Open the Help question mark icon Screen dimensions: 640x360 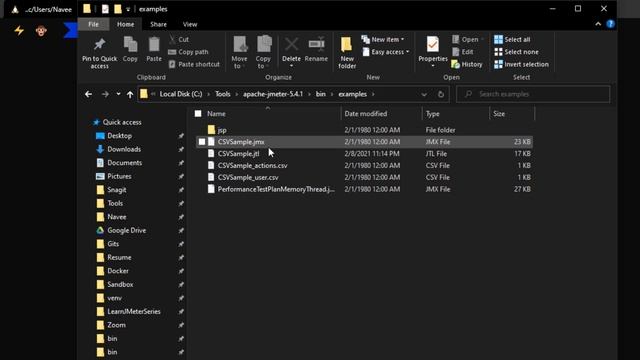[x=611, y=24]
